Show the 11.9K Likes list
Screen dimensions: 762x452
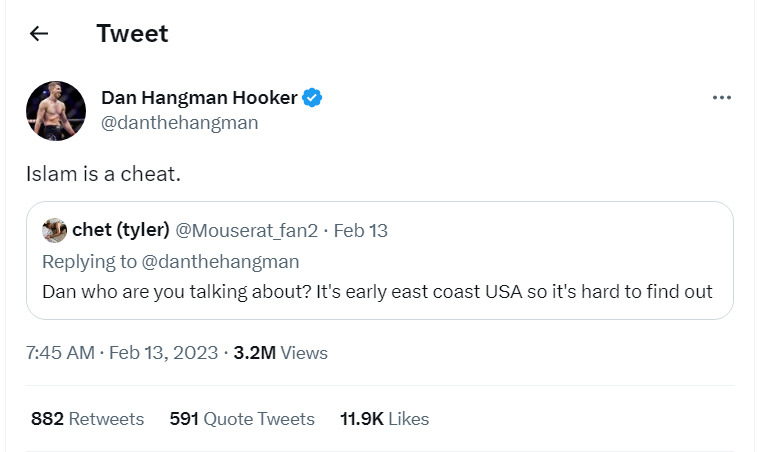point(384,418)
